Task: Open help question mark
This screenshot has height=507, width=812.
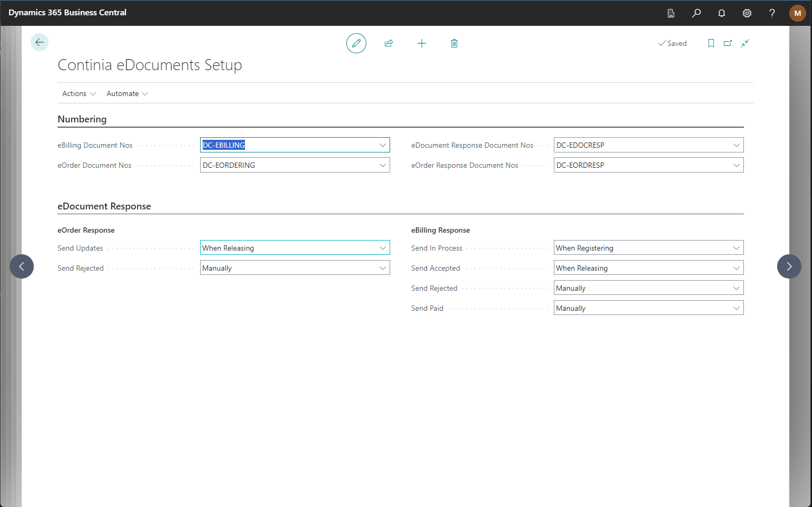Action: pyautogui.click(x=772, y=13)
